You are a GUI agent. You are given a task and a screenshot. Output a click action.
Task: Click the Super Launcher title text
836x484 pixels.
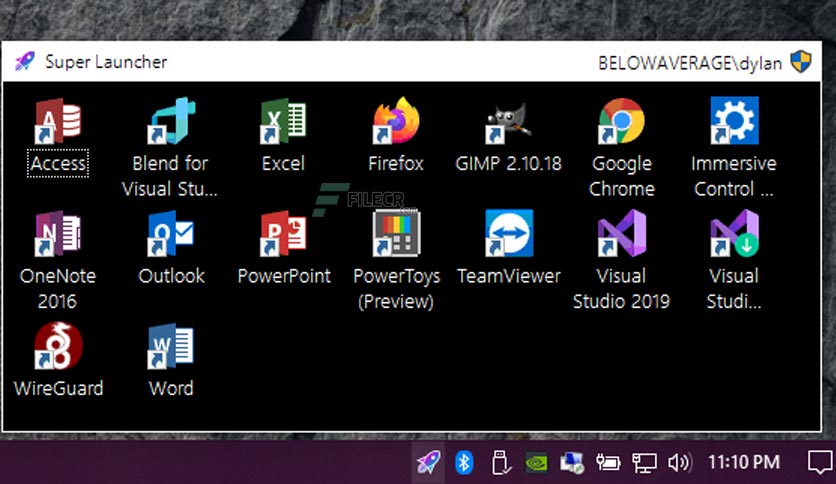pyautogui.click(x=106, y=62)
